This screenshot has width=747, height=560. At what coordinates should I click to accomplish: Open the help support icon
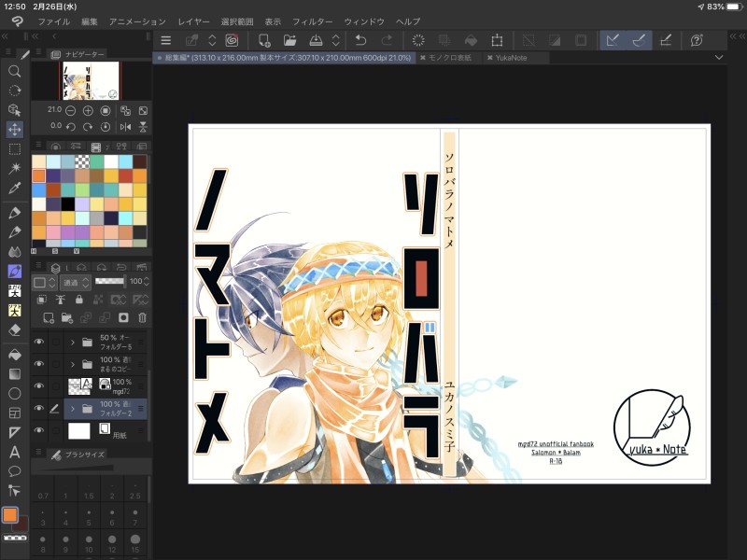pos(697,40)
